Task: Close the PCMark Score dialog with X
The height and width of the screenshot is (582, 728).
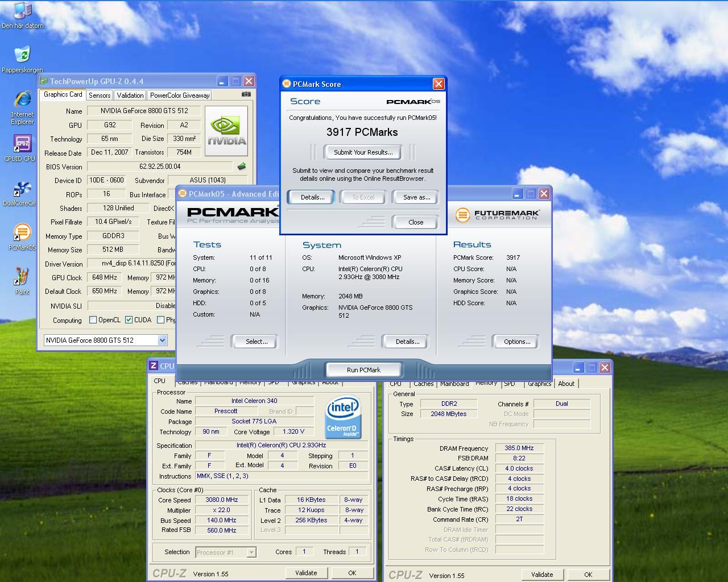Action: click(x=439, y=84)
